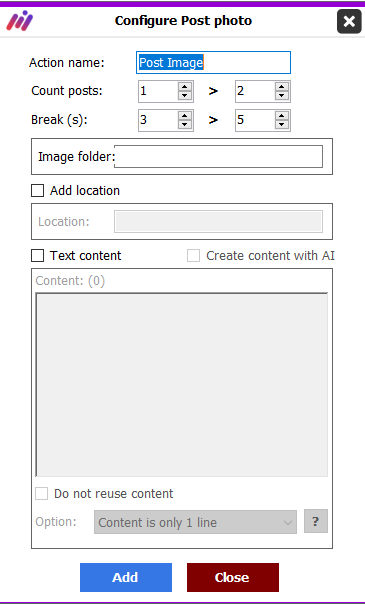
Task: Open the Content is only 1 line dropdown
Action: [195, 522]
